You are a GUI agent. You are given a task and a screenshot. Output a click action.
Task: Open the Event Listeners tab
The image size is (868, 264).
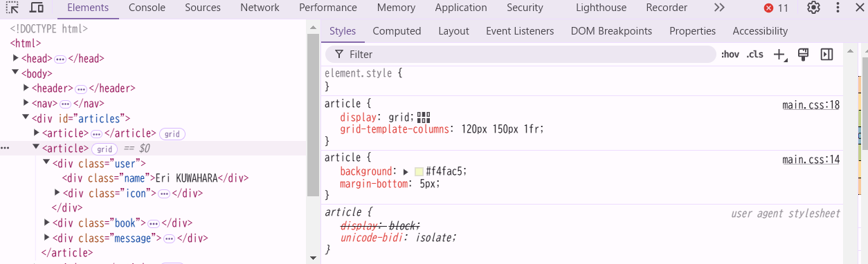point(520,31)
